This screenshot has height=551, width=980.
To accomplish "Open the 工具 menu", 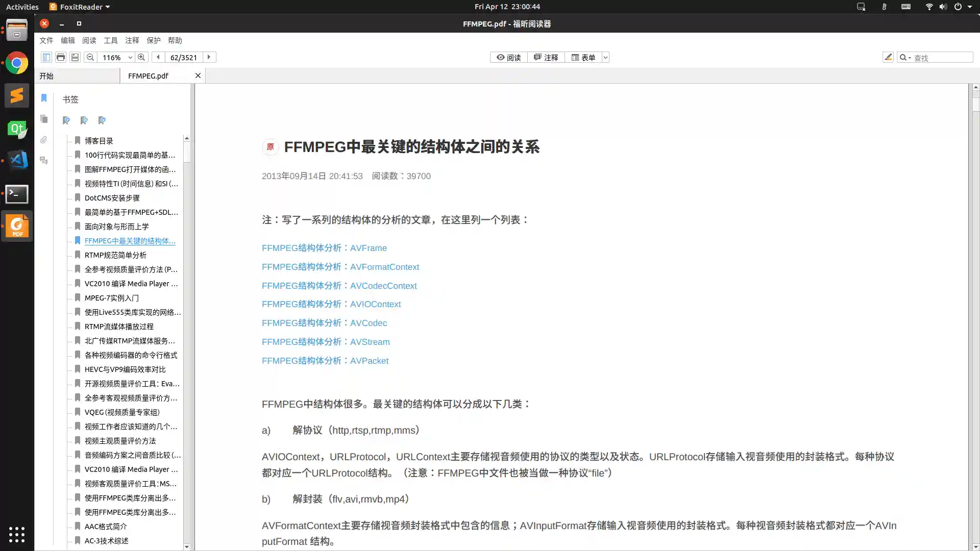I will pyautogui.click(x=111, y=40).
